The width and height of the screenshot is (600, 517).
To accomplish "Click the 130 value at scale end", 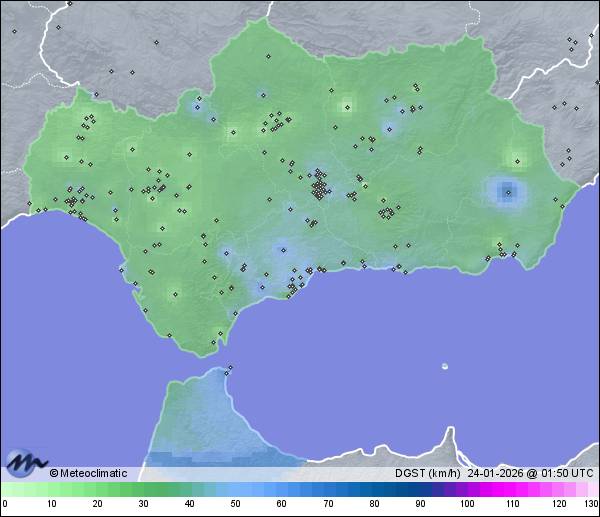I will pyautogui.click(x=591, y=503).
